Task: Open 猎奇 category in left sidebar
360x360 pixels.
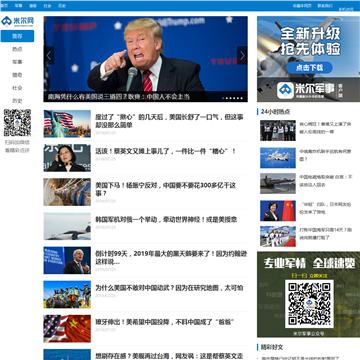Action: pyautogui.click(x=17, y=75)
